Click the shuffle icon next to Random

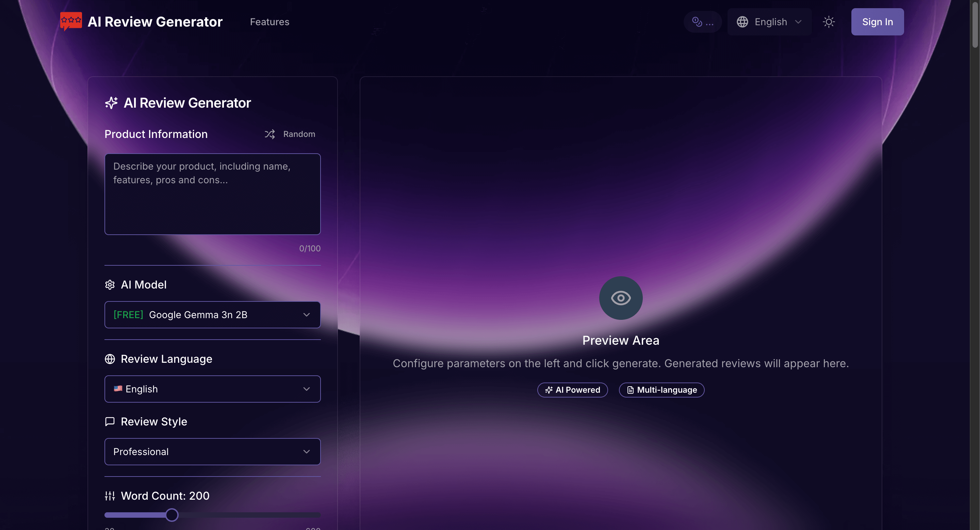pos(270,134)
